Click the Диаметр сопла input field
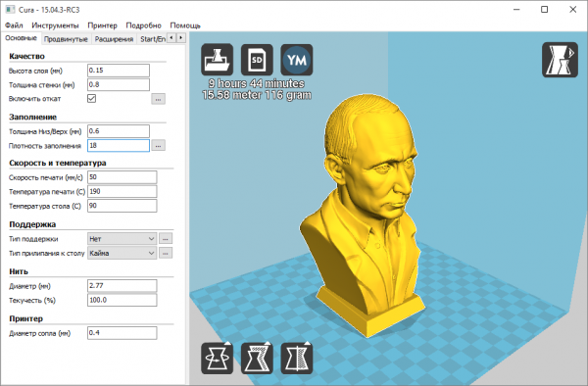The width and height of the screenshot is (588, 386). click(122, 333)
